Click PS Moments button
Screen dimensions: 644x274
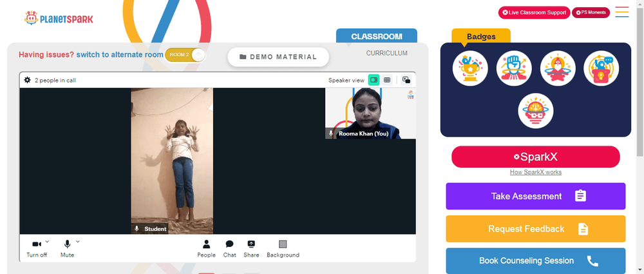pyautogui.click(x=591, y=12)
